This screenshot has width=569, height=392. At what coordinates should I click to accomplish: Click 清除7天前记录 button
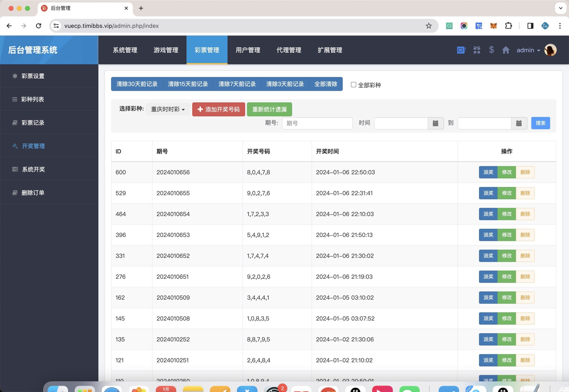237,84
